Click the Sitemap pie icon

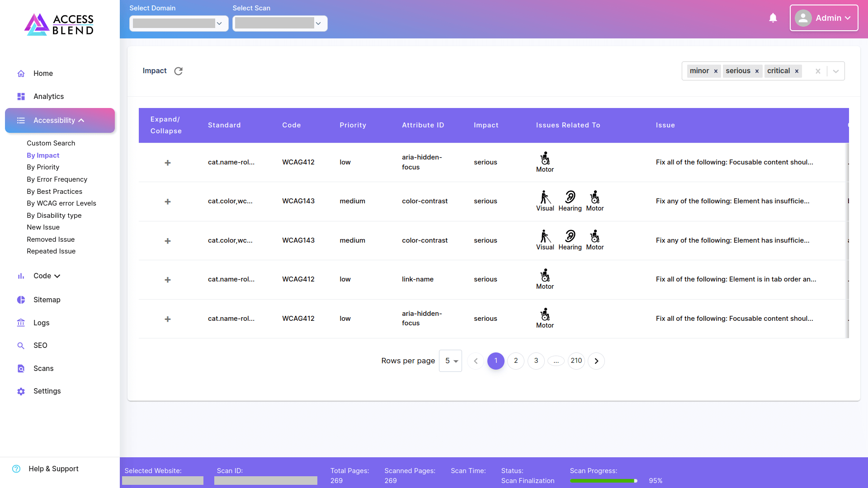21,300
